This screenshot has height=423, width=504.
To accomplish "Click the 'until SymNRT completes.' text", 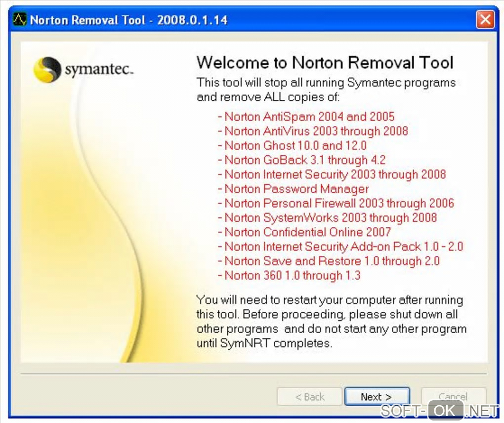I will click(264, 343).
